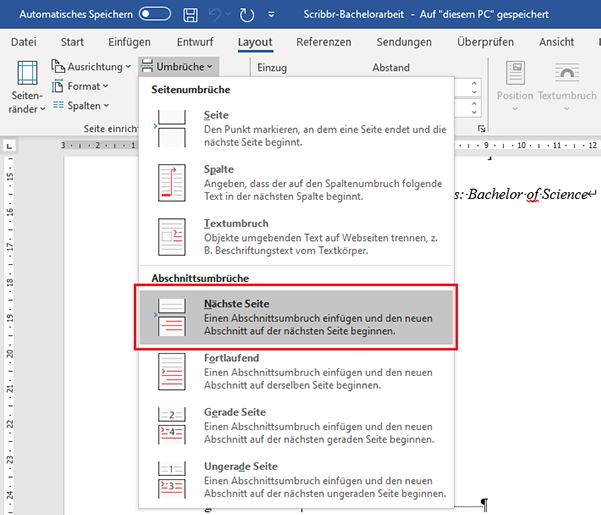This screenshot has width=601, height=515.
Task: Open the Ausrichtung dropdown arrow
Action: 128,67
